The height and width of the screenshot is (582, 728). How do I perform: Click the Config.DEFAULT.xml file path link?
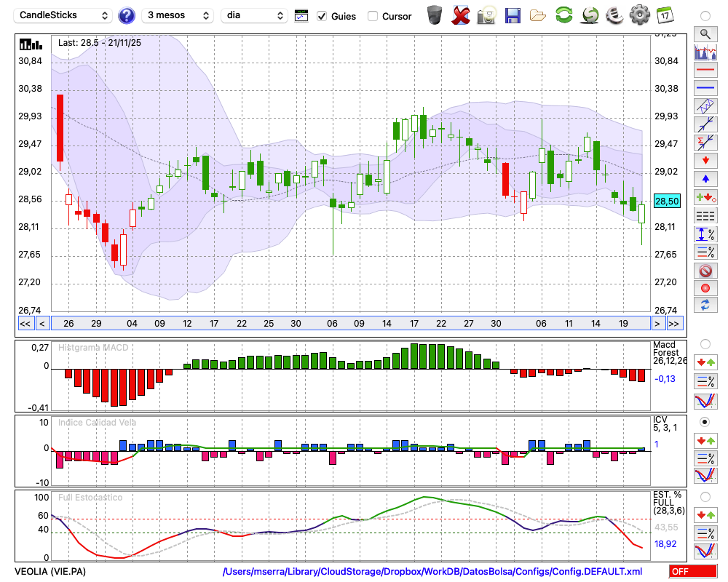432,571
